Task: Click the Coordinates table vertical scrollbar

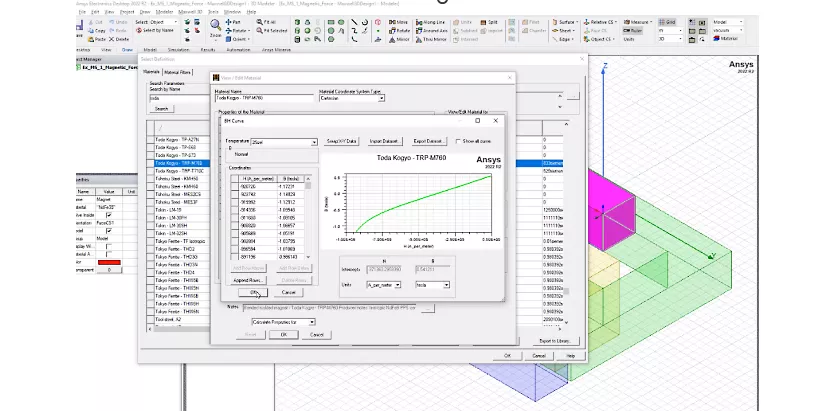Action: point(308,218)
